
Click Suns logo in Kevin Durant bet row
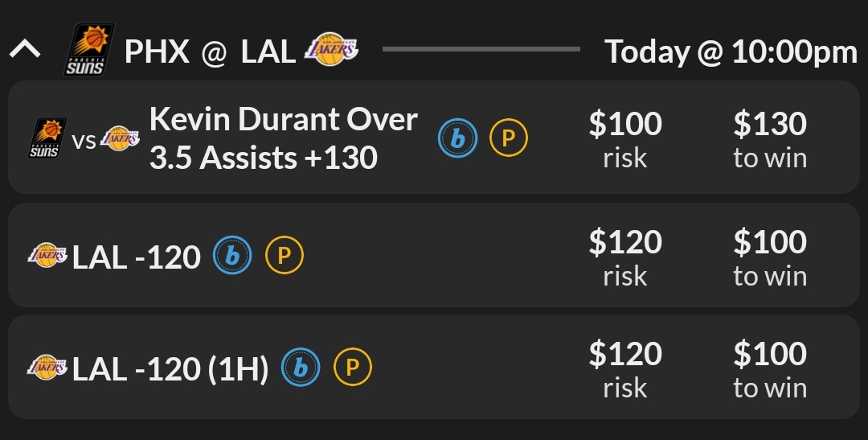47,138
